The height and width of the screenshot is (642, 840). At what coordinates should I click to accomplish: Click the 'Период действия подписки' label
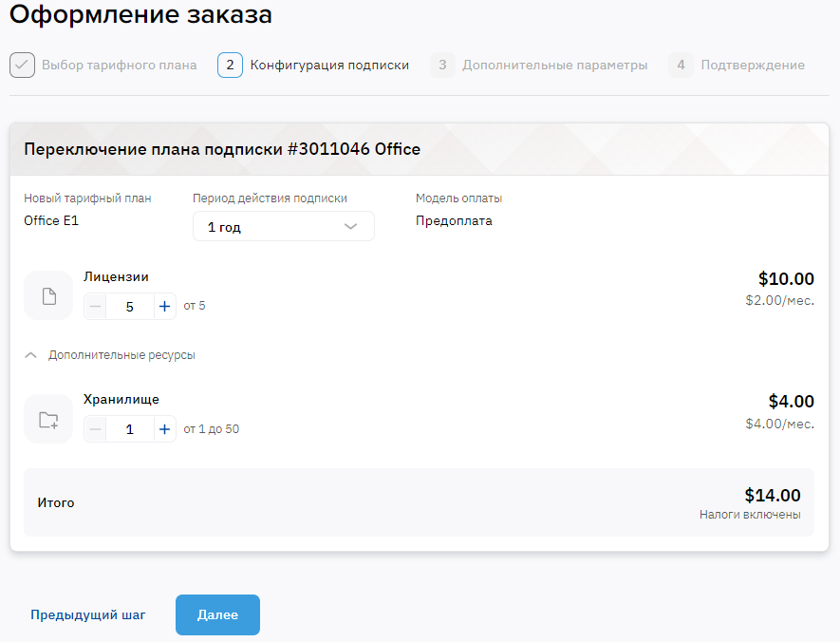[270, 198]
